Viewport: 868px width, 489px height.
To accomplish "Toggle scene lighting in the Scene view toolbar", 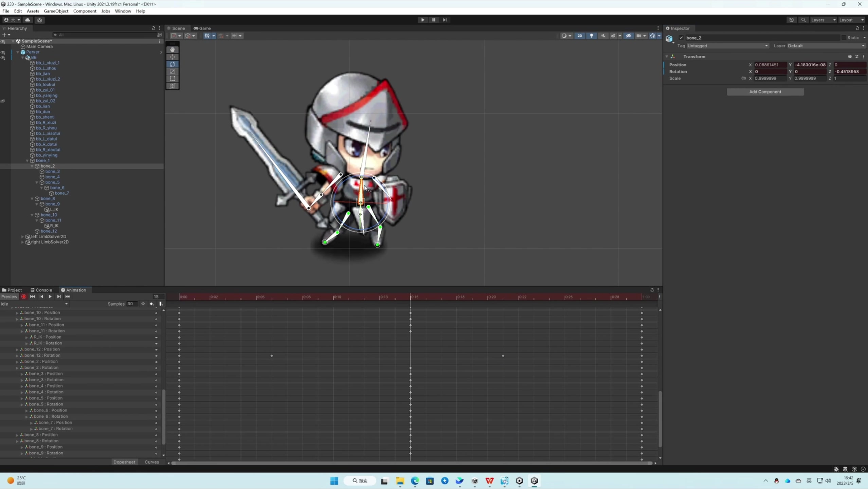I will coord(592,36).
